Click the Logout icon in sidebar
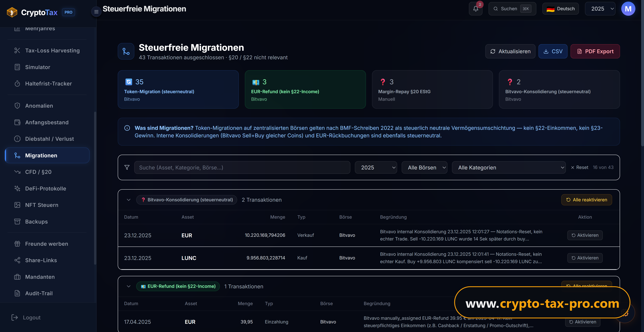The image size is (644, 332). point(15,318)
